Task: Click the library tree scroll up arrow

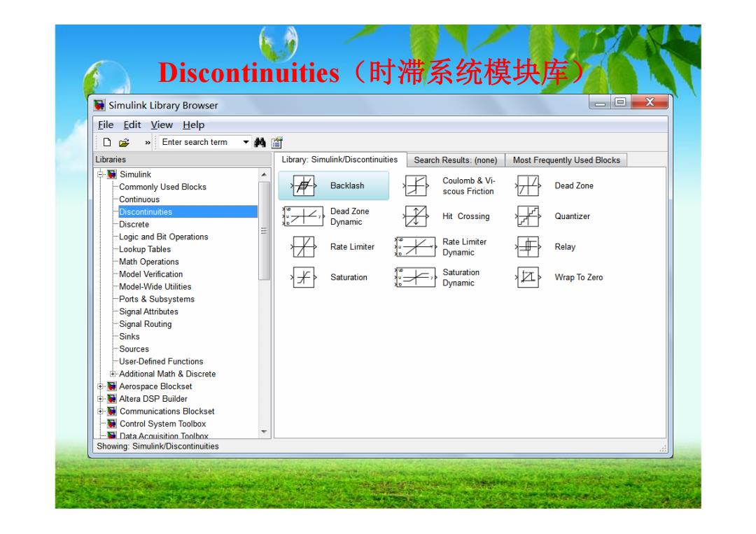Action: (x=264, y=174)
